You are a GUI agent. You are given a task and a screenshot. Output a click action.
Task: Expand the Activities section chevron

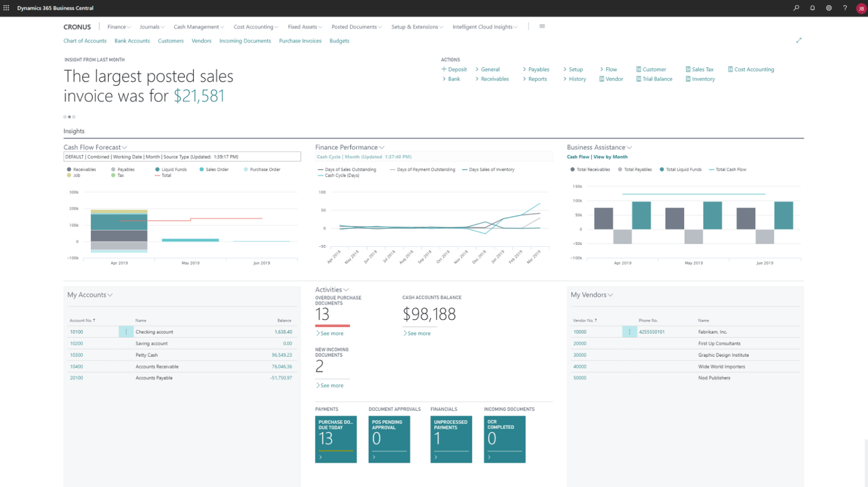coord(346,290)
